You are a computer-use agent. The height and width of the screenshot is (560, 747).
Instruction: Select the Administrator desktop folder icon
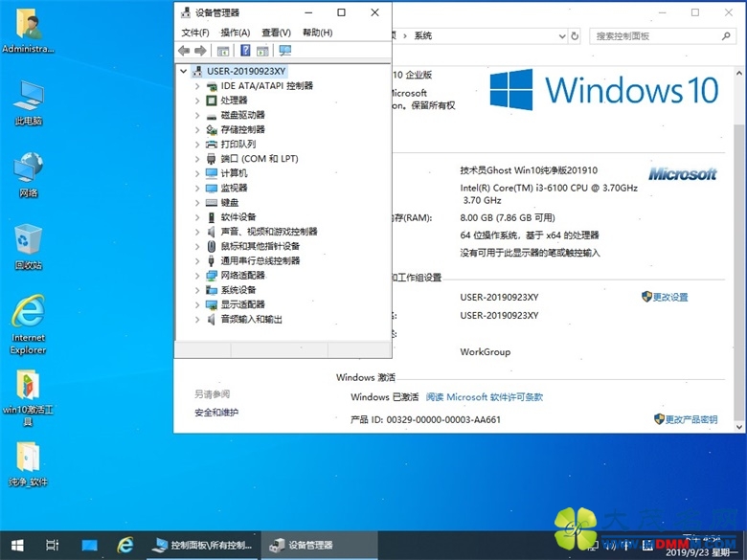(x=28, y=31)
